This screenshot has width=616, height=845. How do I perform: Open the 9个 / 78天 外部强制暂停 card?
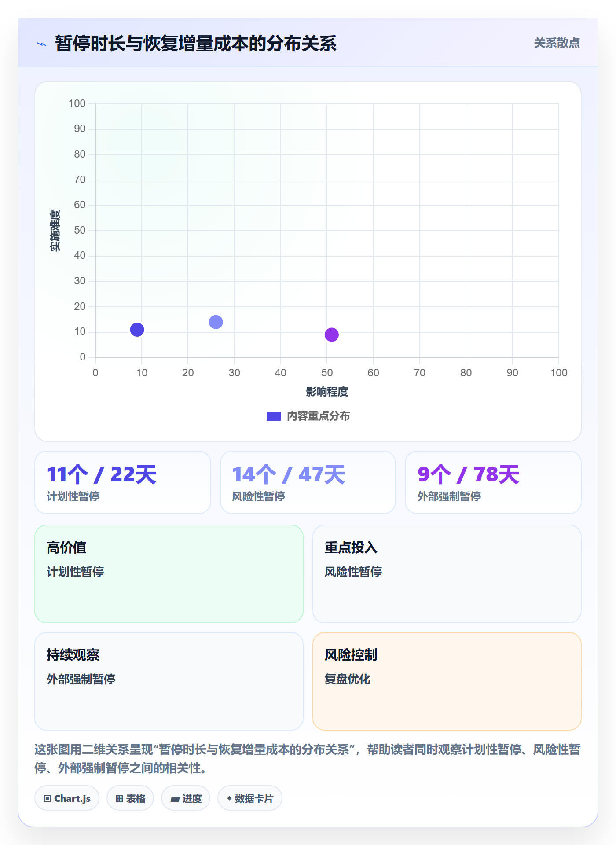click(493, 482)
